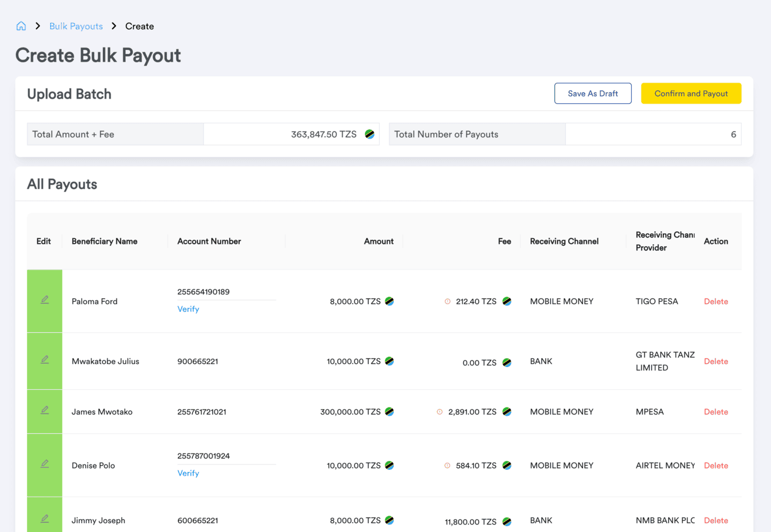Edit the Jimmy Joseph payout row
Image resolution: width=771 pixels, height=532 pixels.
pyautogui.click(x=45, y=519)
